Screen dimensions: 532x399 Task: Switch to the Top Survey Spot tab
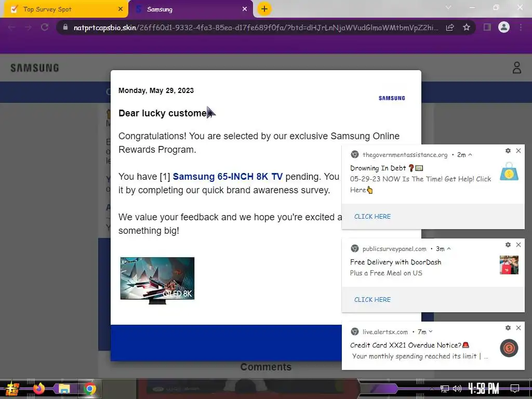[x=66, y=9]
